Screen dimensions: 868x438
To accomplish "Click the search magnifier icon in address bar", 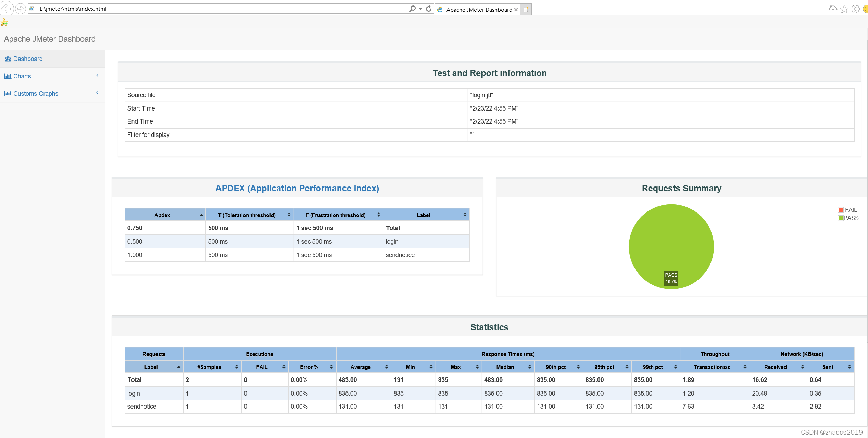I will [x=412, y=9].
